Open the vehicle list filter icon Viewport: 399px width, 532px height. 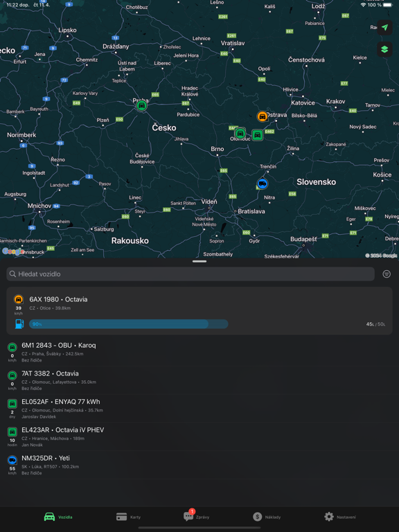387,274
